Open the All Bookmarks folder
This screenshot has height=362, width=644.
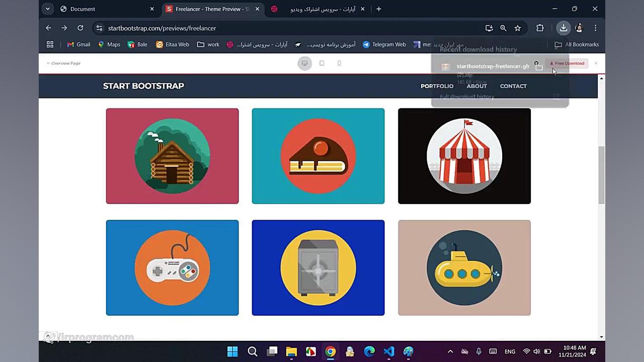[577, 45]
